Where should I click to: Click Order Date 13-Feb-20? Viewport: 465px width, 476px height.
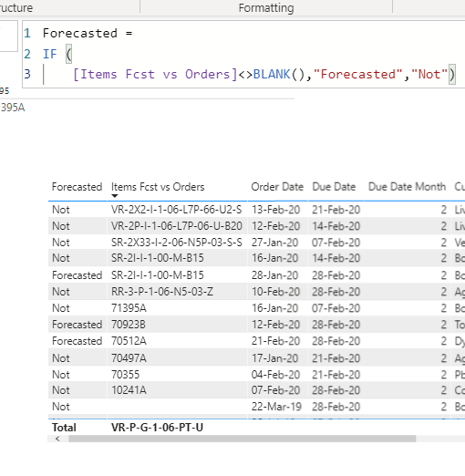[275, 210]
